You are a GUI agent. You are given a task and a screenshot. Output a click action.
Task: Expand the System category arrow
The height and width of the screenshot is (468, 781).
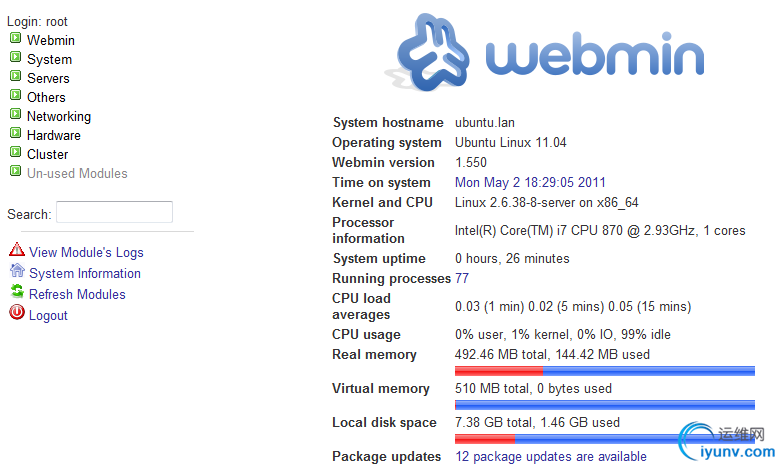[15, 58]
